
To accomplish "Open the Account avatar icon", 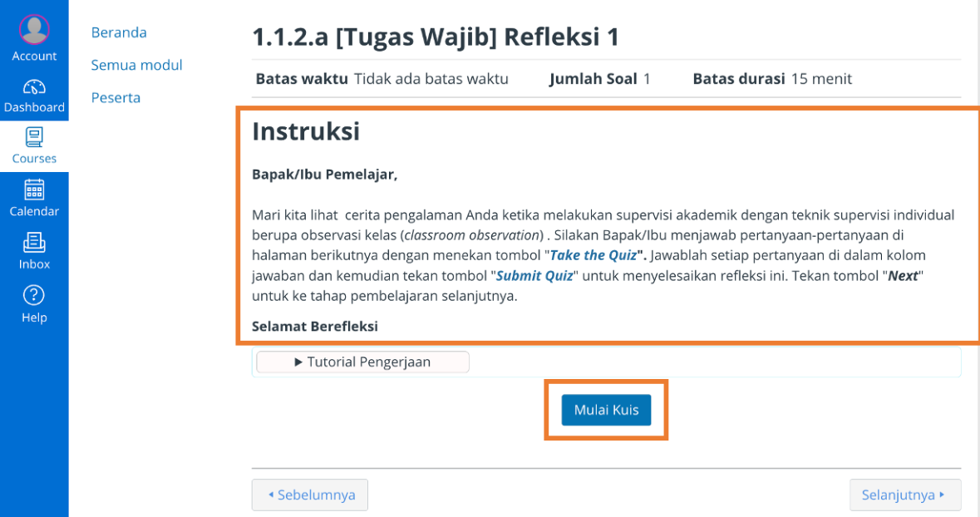I will [x=34, y=30].
